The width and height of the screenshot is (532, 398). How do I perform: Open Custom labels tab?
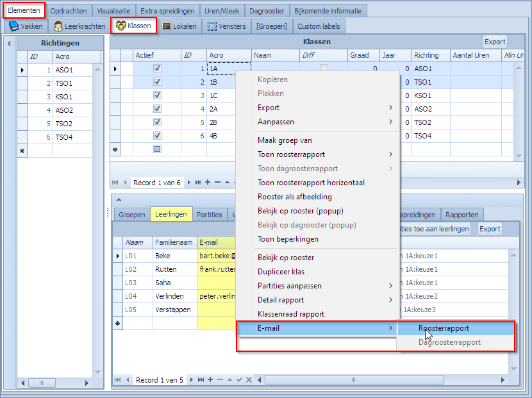[319, 26]
